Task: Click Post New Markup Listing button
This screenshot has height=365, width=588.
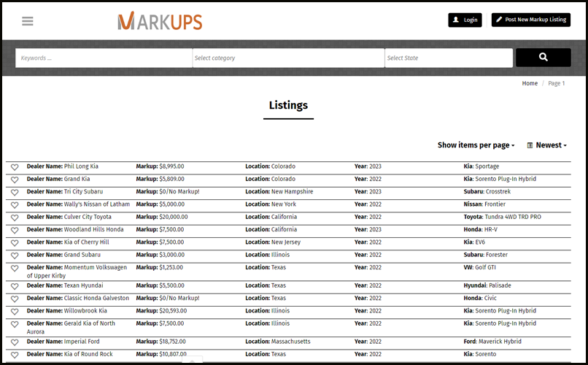Action: (530, 20)
